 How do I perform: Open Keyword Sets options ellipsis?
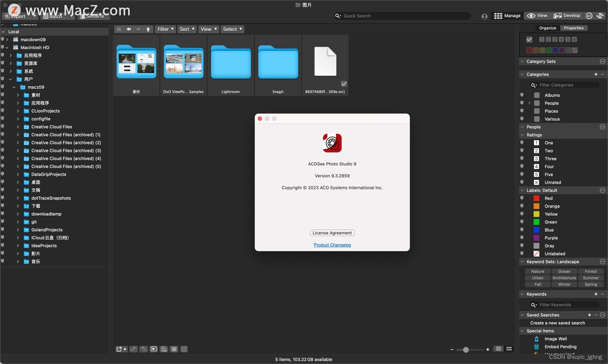(x=602, y=262)
